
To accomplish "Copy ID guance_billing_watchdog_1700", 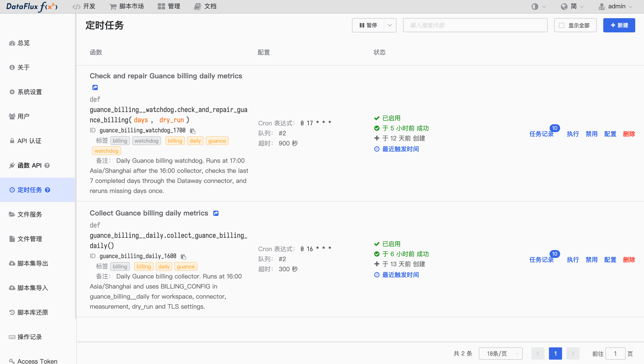I will tap(193, 131).
